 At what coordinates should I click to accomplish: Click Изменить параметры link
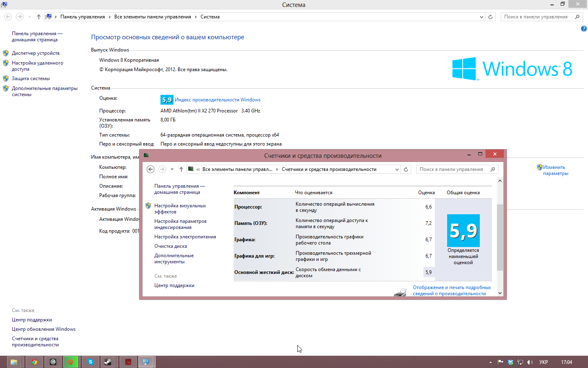(556, 170)
